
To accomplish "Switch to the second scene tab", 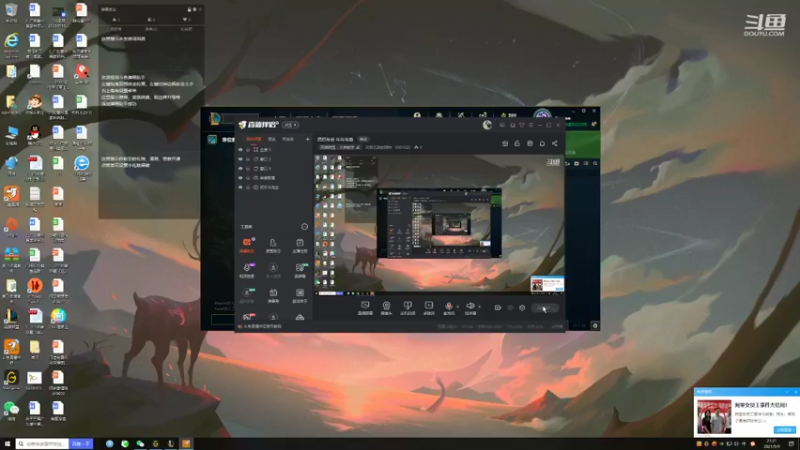I will click(x=272, y=139).
